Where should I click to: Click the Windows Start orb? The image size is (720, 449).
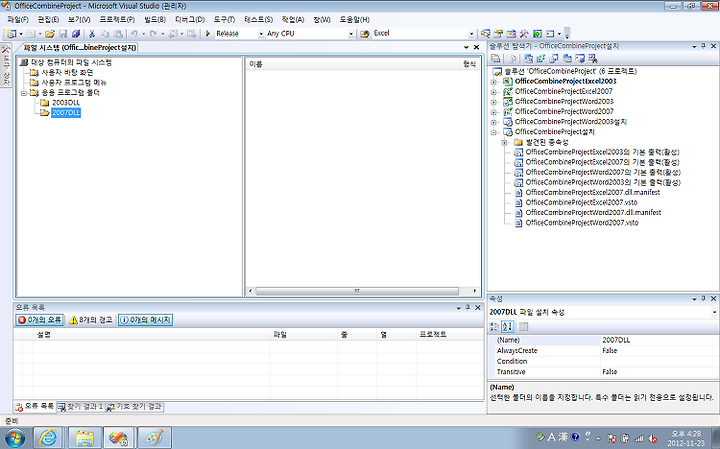click(x=14, y=438)
